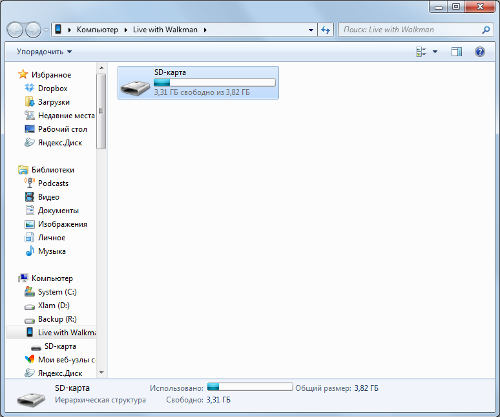Open Документы library
Viewport: 500px width, 417px height.
tap(58, 211)
